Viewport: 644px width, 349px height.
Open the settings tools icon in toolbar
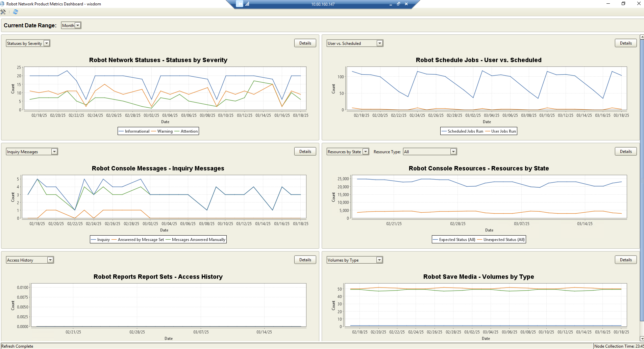[x=3, y=12]
